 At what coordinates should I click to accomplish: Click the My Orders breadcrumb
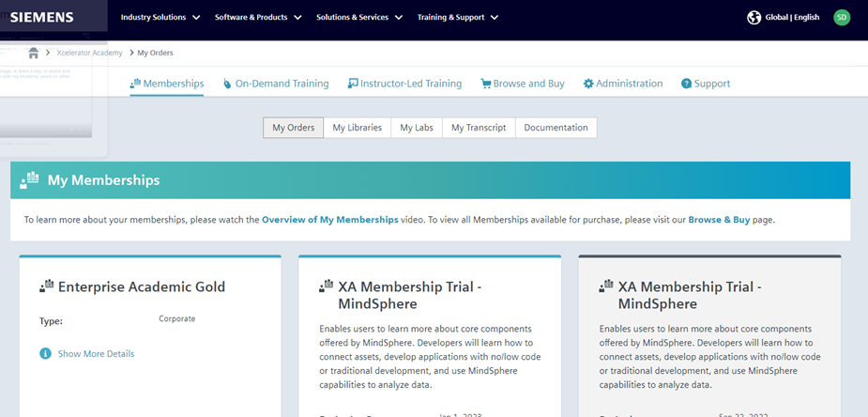pyautogui.click(x=155, y=53)
